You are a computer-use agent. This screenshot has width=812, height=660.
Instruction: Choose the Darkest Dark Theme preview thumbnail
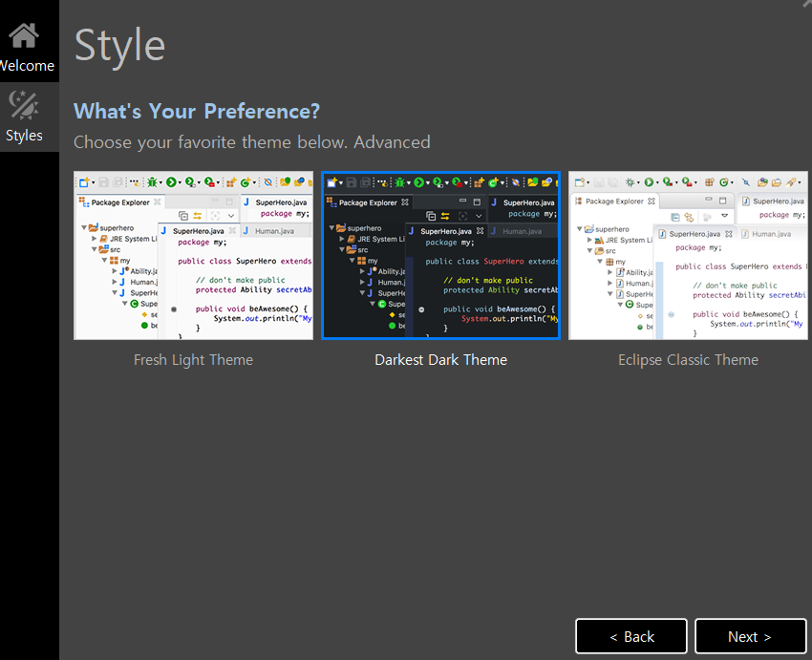click(x=440, y=255)
